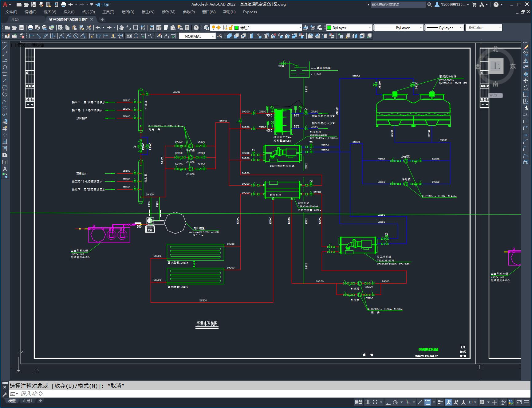
Task: Switch to the 布局1 layout tab
Action: [x=27, y=401]
